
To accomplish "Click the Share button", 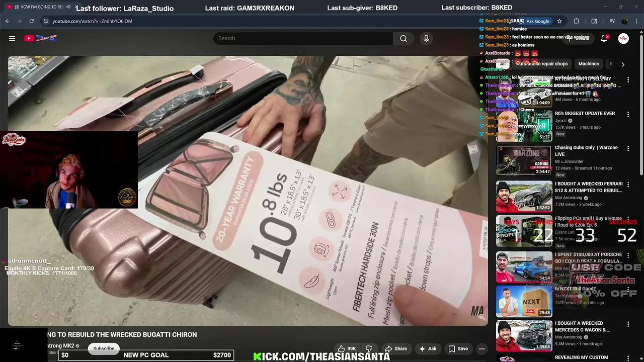I will [x=395, y=348].
